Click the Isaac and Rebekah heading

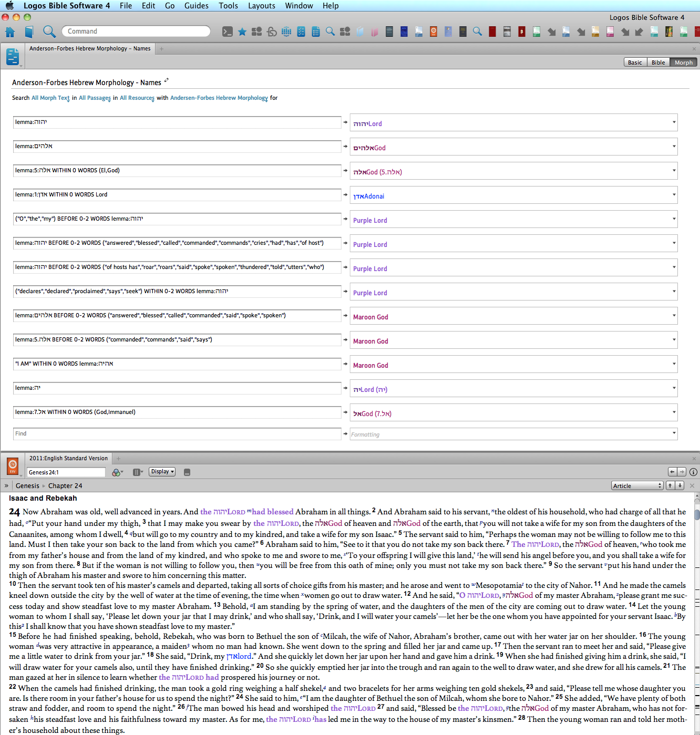(43, 498)
